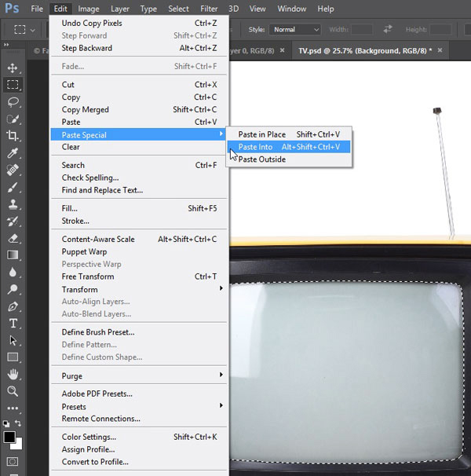Select the Lasso tool
Image resolution: width=471 pixels, height=476 pixels.
pyautogui.click(x=13, y=101)
